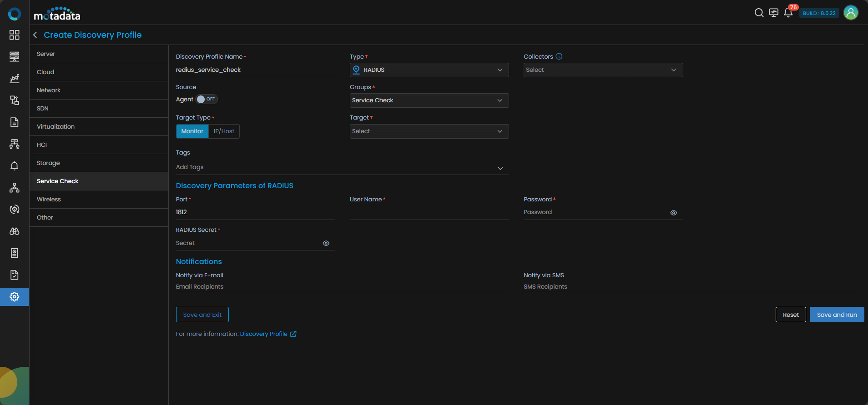Select the Cloud category

click(x=99, y=72)
